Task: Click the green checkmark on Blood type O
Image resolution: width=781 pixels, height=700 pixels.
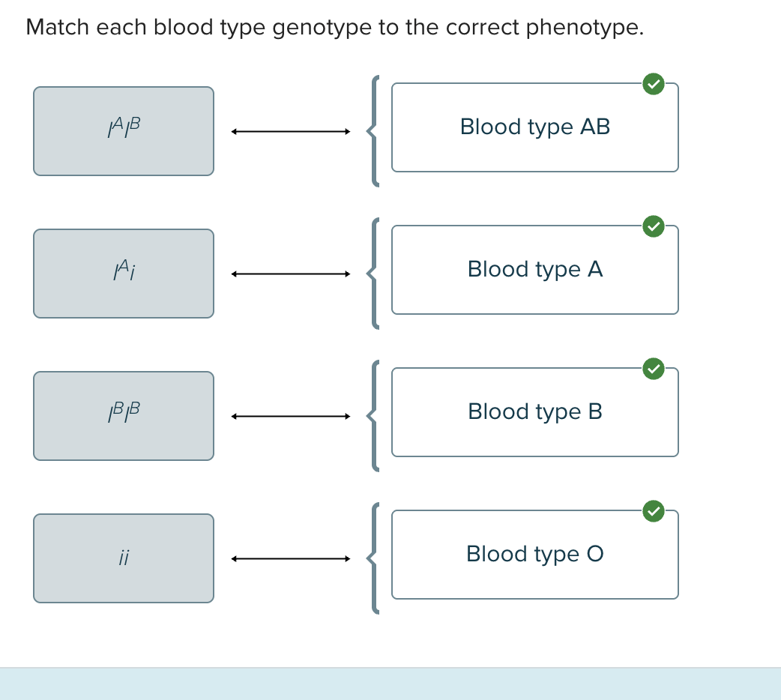Action: click(x=654, y=510)
